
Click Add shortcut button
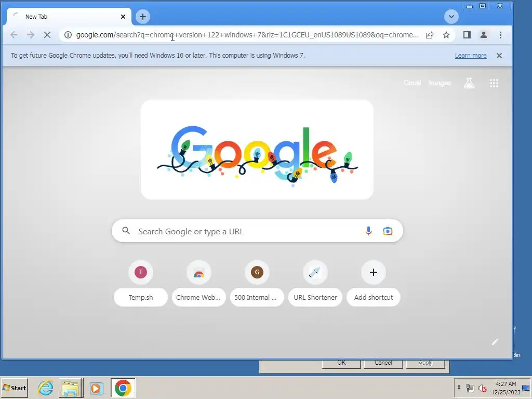[x=373, y=283]
